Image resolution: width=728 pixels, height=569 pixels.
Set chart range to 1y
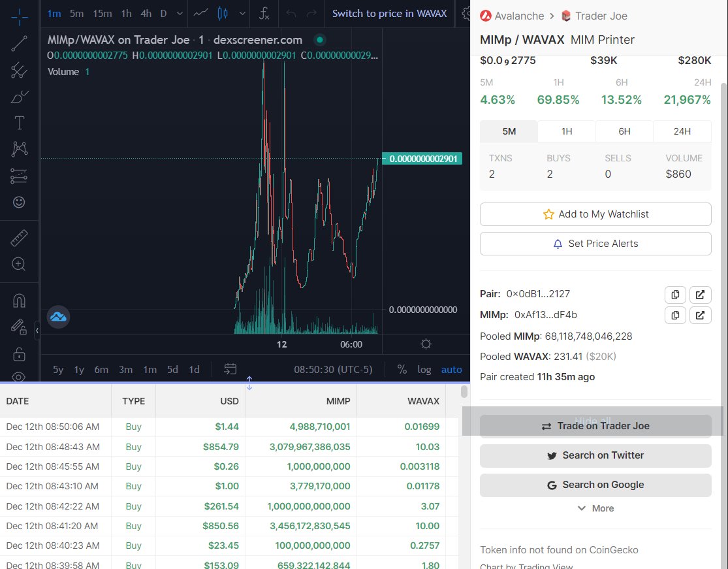(80, 370)
